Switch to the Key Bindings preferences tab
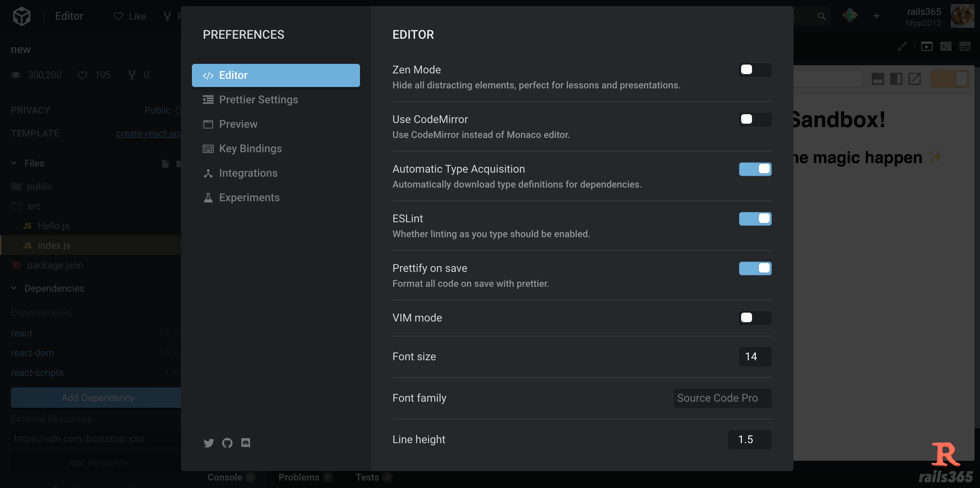The height and width of the screenshot is (488, 980). pos(250,149)
